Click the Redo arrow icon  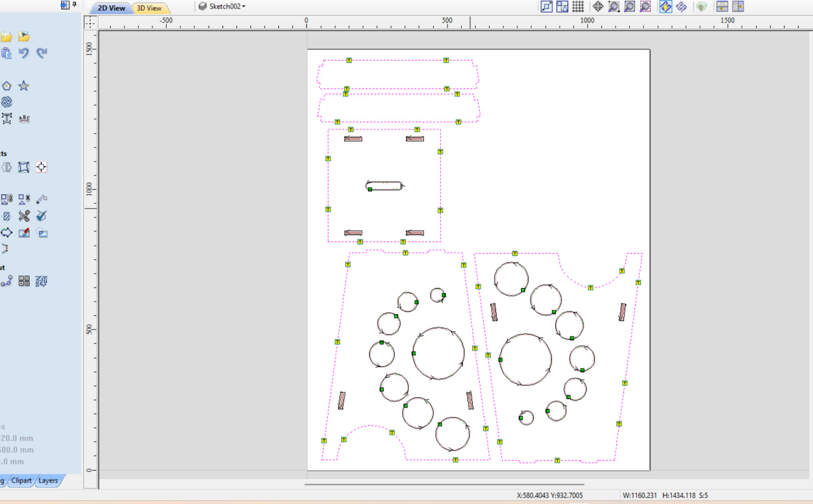[41, 53]
